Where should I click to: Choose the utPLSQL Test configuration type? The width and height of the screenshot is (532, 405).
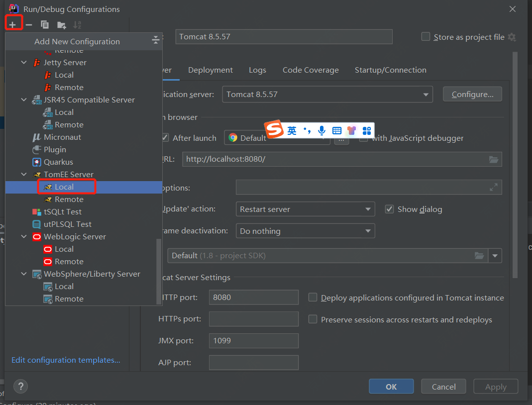click(x=67, y=224)
